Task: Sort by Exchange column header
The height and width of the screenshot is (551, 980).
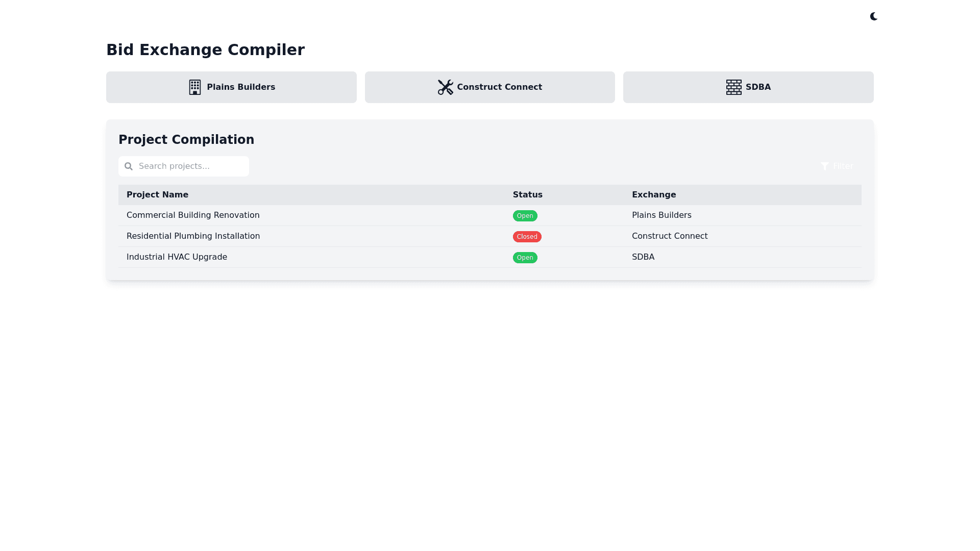Action: pyautogui.click(x=653, y=195)
